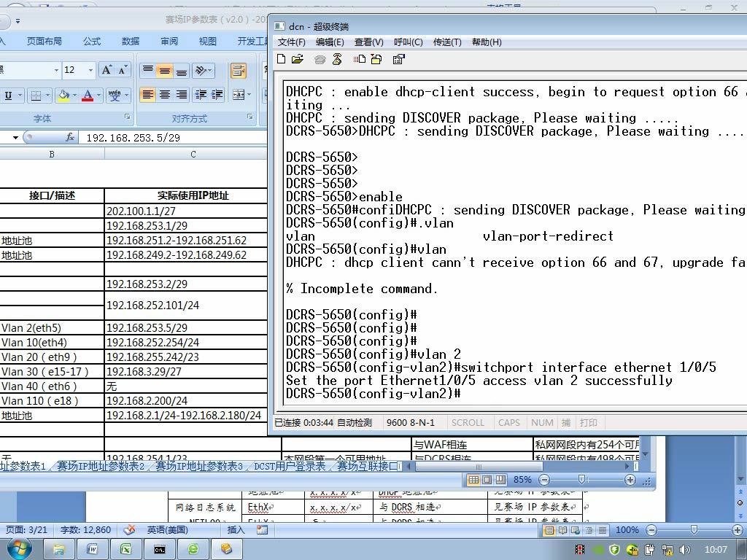This screenshot has width=747, height=560.
Task: Click Excel formula bar showing 192.168.253.5/29
Action: (174, 138)
